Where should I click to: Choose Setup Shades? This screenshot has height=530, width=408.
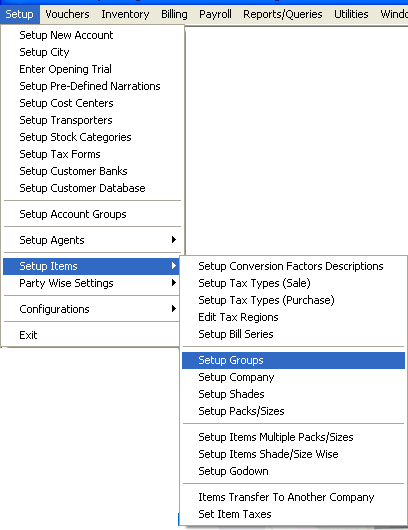tap(293, 394)
